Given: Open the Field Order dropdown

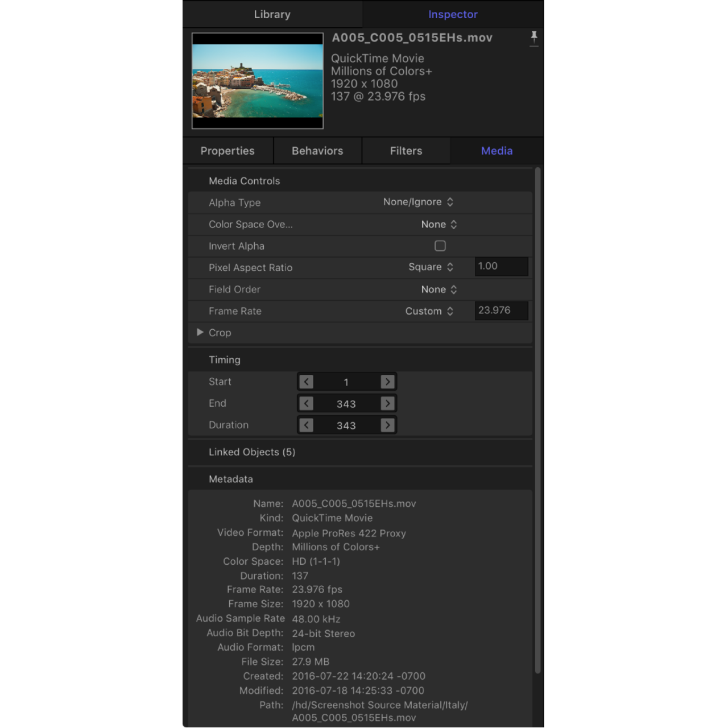Looking at the screenshot, I should click(x=439, y=289).
